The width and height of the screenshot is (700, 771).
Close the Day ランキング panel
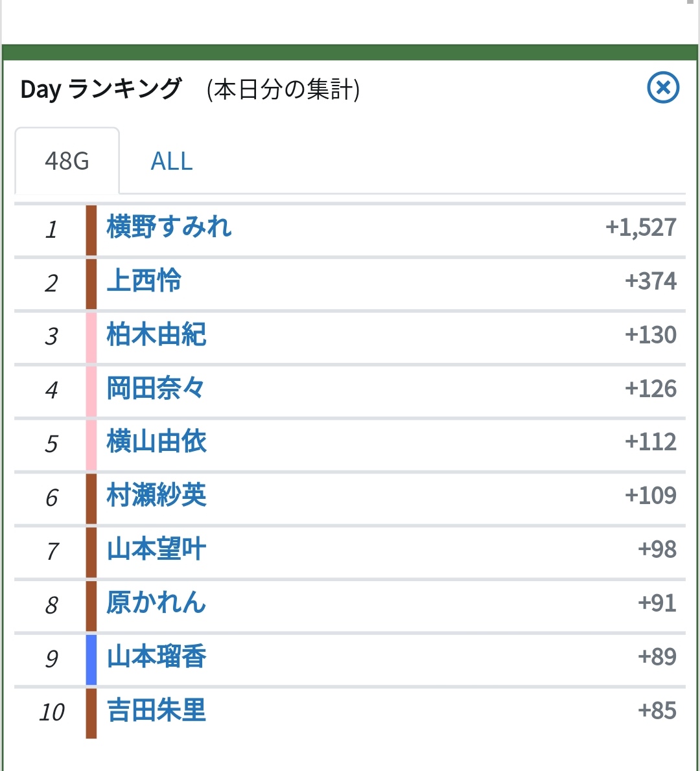663,87
